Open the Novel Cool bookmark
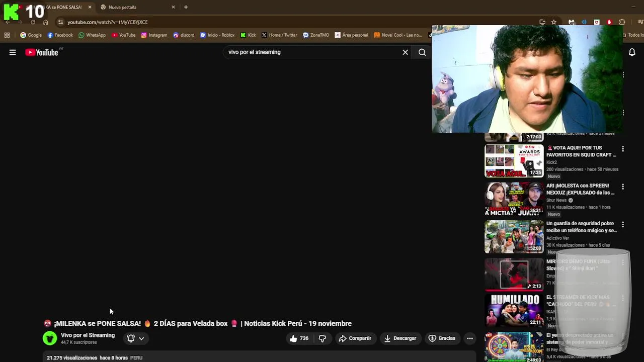644x362 pixels. pyautogui.click(x=397, y=35)
